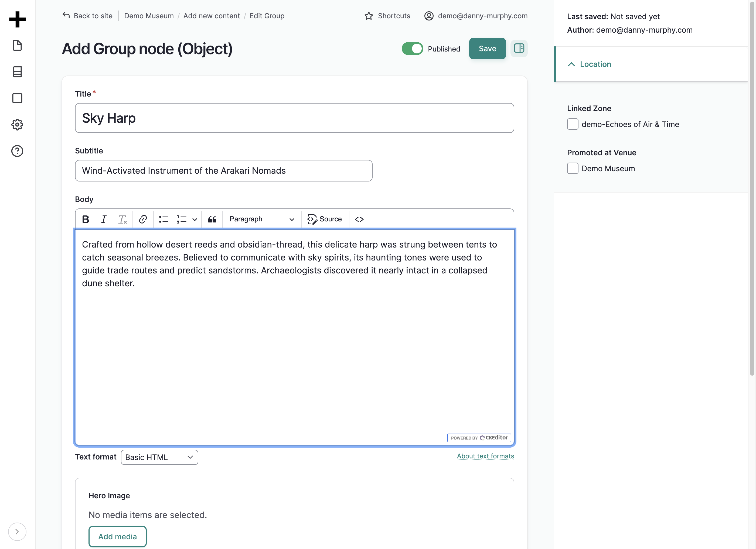
Task: Click the Edit Group breadcrumb
Action: pyautogui.click(x=267, y=16)
